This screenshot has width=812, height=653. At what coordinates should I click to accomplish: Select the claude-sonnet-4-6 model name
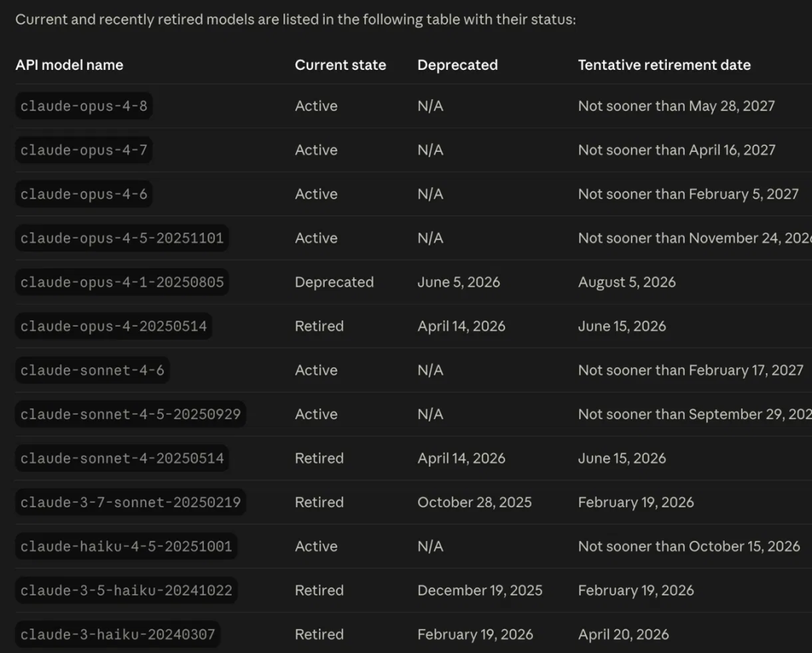coord(92,370)
